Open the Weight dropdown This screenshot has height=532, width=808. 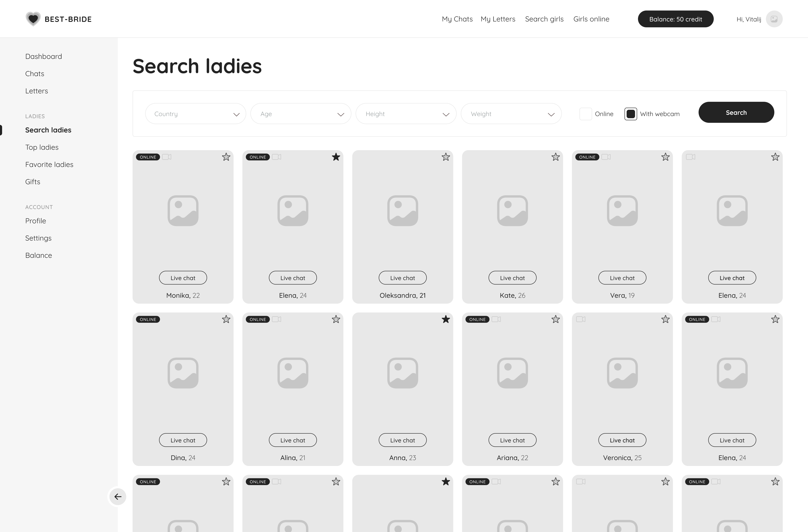[511, 114]
